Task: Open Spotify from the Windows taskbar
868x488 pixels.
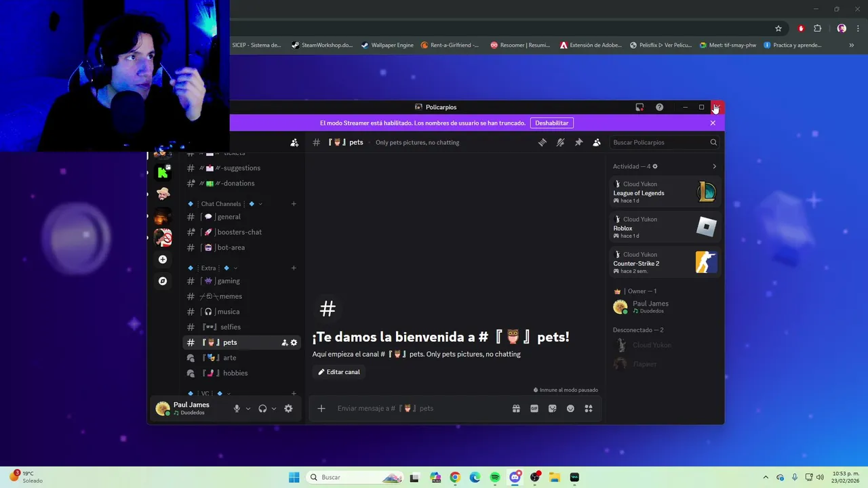Action: pos(495,477)
